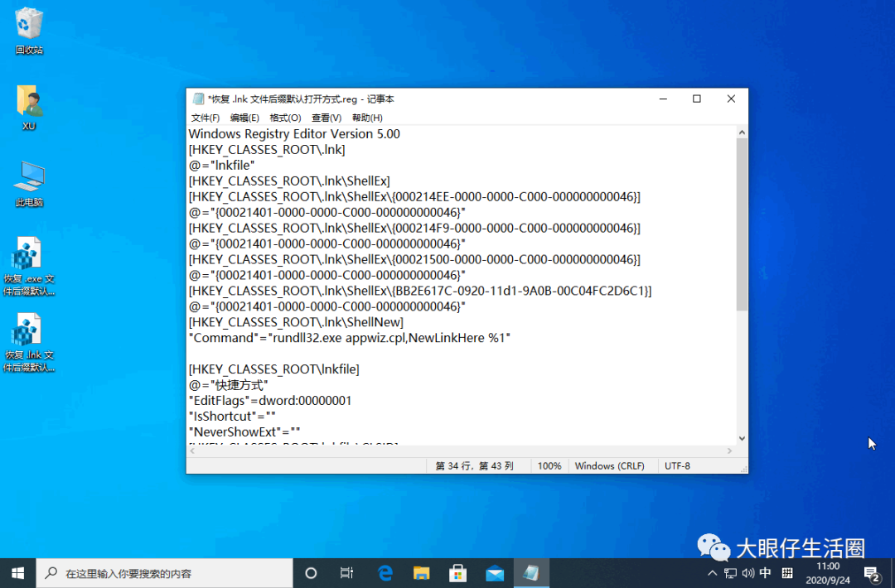Image resolution: width=895 pixels, height=588 pixels.
Task: Switch the 中 input language indicator
Action: (x=766, y=572)
